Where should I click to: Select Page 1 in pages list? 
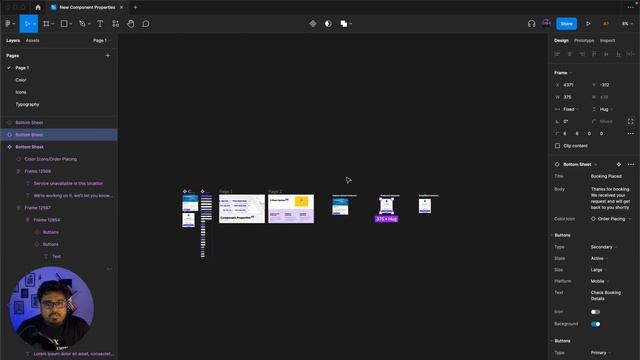[x=22, y=68]
